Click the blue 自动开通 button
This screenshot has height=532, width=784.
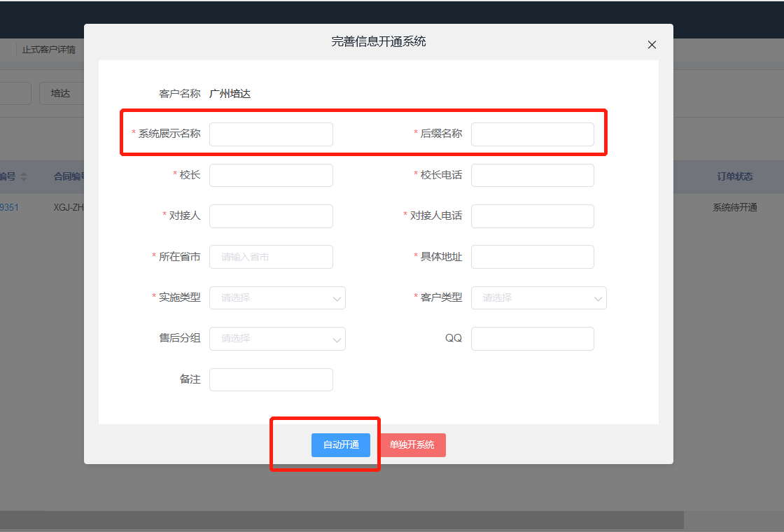click(x=341, y=445)
